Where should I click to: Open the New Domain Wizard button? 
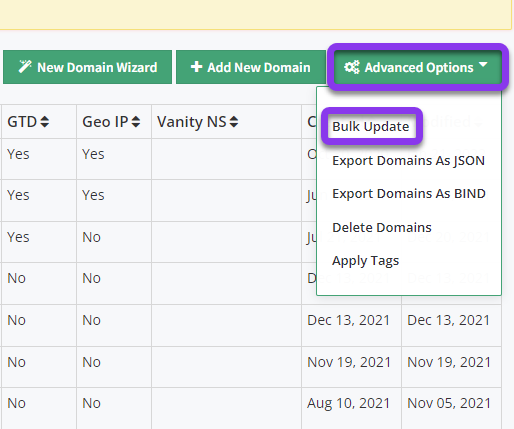87,67
